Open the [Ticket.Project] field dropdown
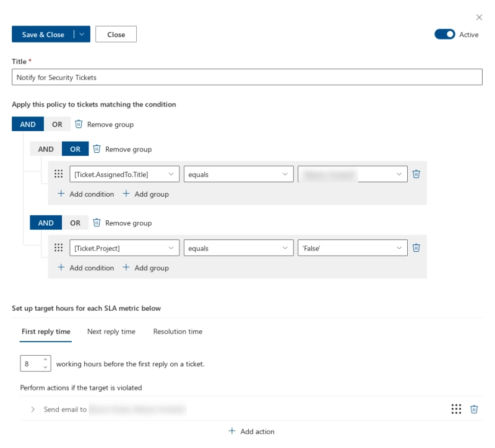 (124, 248)
